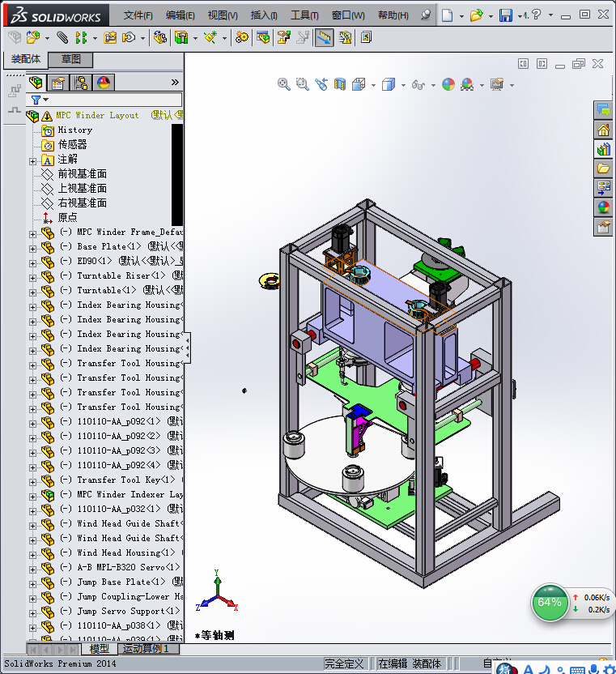Open the Appearances task pane icon
The image size is (616, 674).
click(x=603, y=207)
